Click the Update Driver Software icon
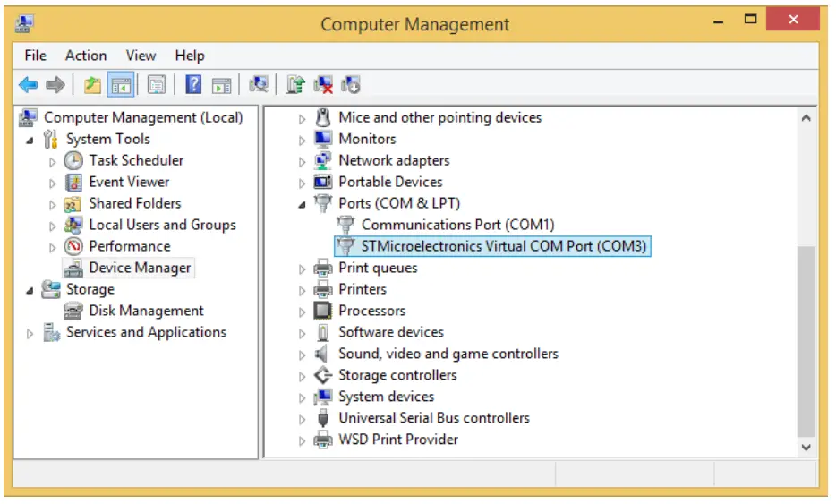836x504 pixels. pyautogui.click(x=296, y=85)
